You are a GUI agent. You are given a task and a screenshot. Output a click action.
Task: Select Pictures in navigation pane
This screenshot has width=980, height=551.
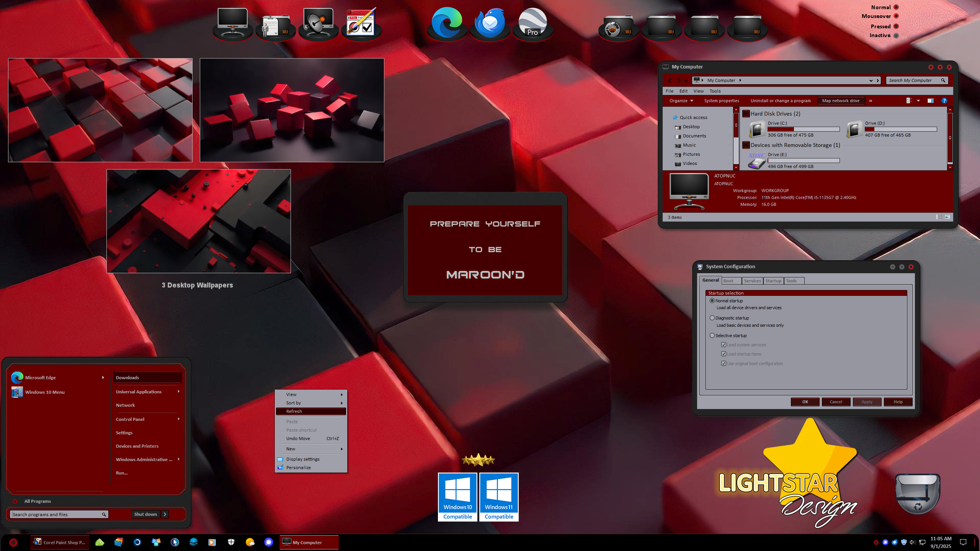[x=691, y=154]
